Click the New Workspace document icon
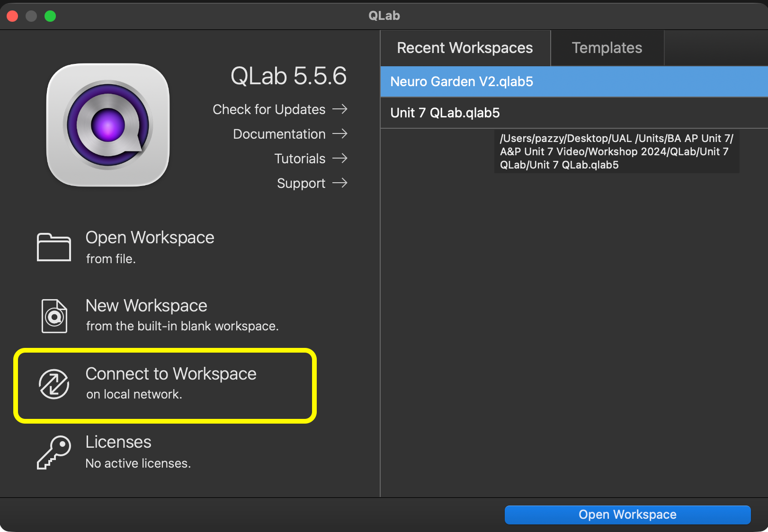 point(54,316)
